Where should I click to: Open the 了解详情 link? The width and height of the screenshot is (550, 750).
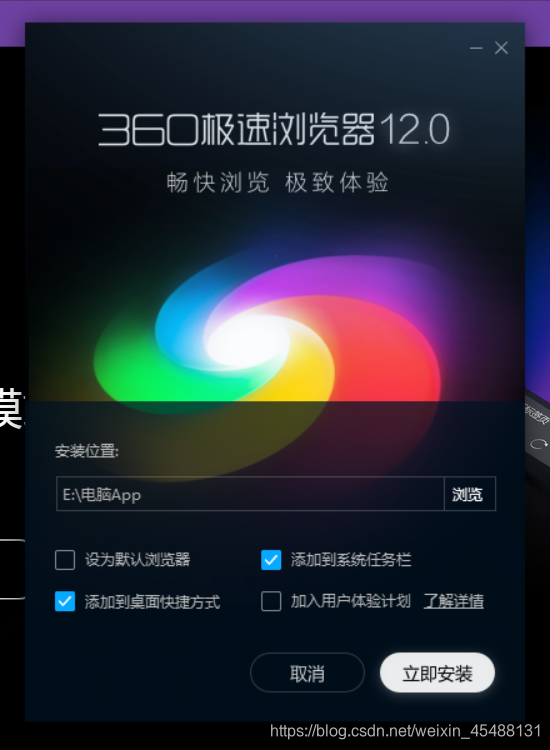(x=454, y=601)
